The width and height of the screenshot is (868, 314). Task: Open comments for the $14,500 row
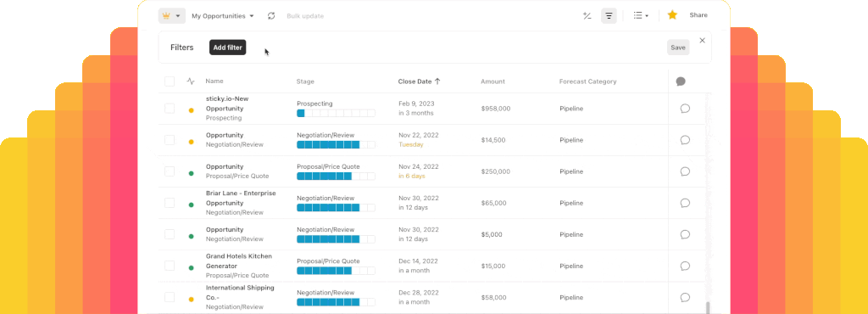[685, 140]
